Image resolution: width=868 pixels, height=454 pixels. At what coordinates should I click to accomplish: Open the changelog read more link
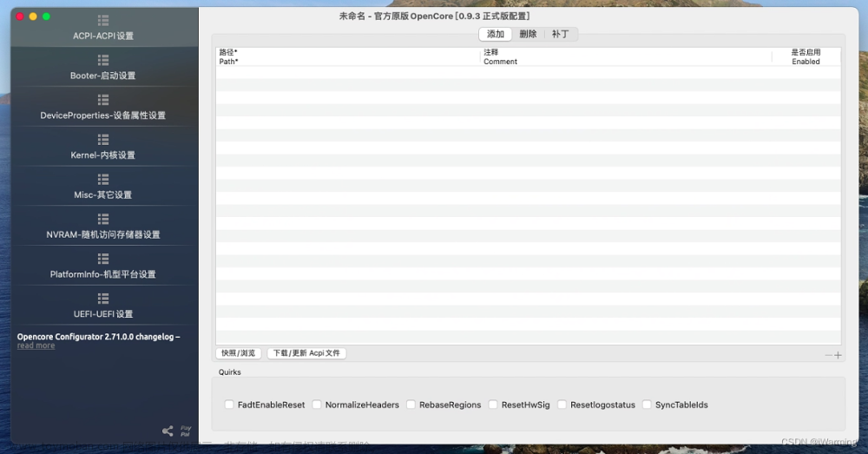[x=36, y=345]
